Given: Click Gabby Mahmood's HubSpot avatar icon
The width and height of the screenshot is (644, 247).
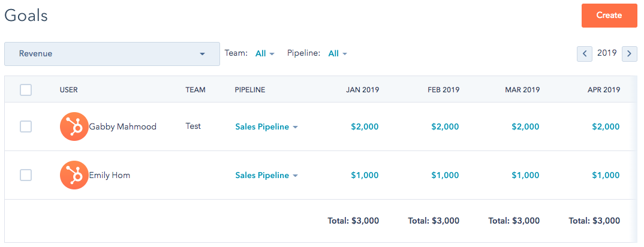Looking at the screenshot, I should point(74,126).
